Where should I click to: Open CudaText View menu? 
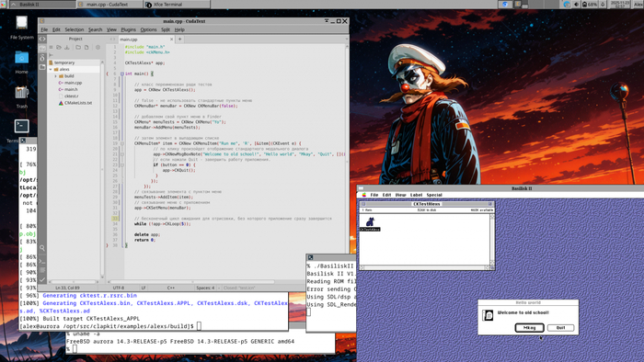click(111, 29)
